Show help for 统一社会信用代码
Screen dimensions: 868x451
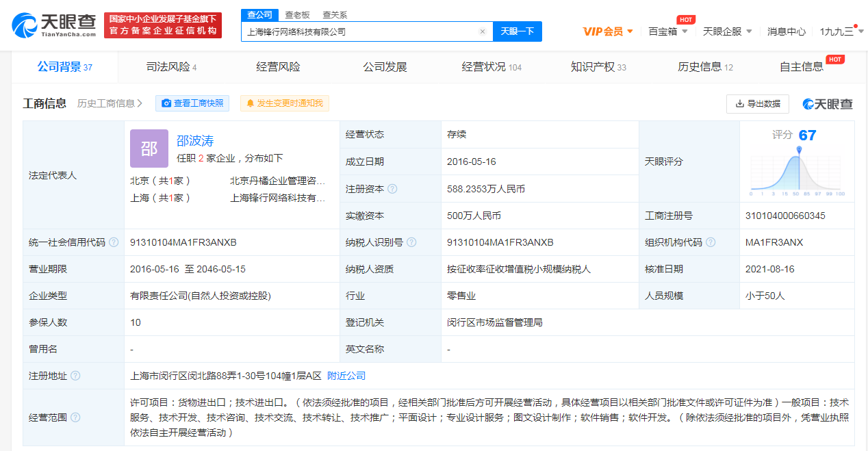114,242
